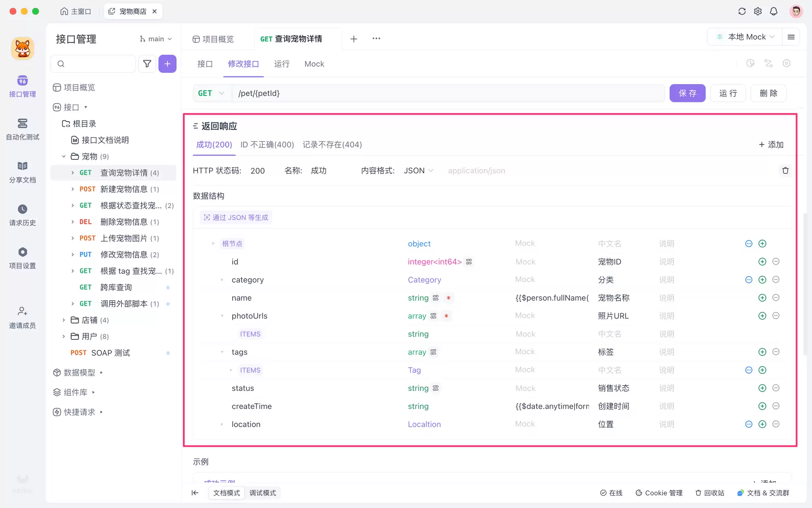Expand the 用户 folder

point(64,336)
